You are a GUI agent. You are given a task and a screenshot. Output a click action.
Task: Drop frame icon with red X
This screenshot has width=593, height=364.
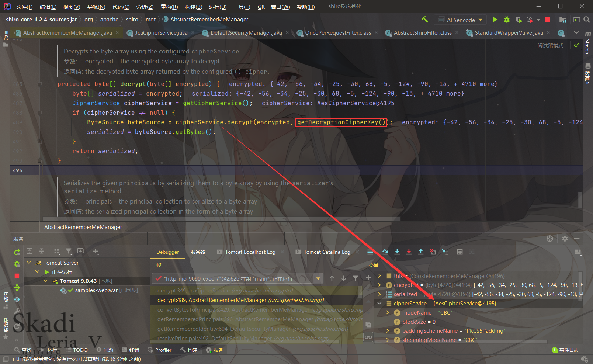433,252
